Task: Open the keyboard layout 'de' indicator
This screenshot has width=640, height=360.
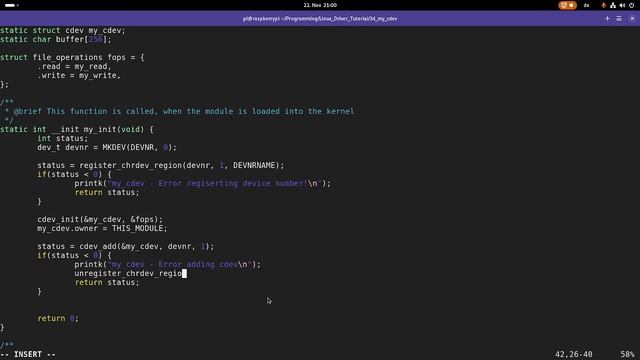Action: point(587,5)
